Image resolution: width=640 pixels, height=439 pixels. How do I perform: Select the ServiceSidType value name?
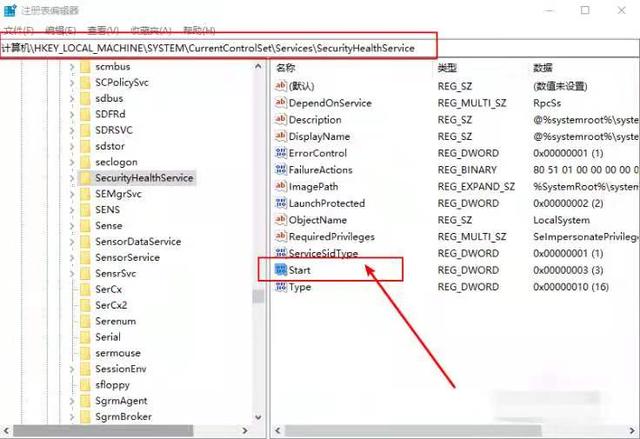(323, 253)
